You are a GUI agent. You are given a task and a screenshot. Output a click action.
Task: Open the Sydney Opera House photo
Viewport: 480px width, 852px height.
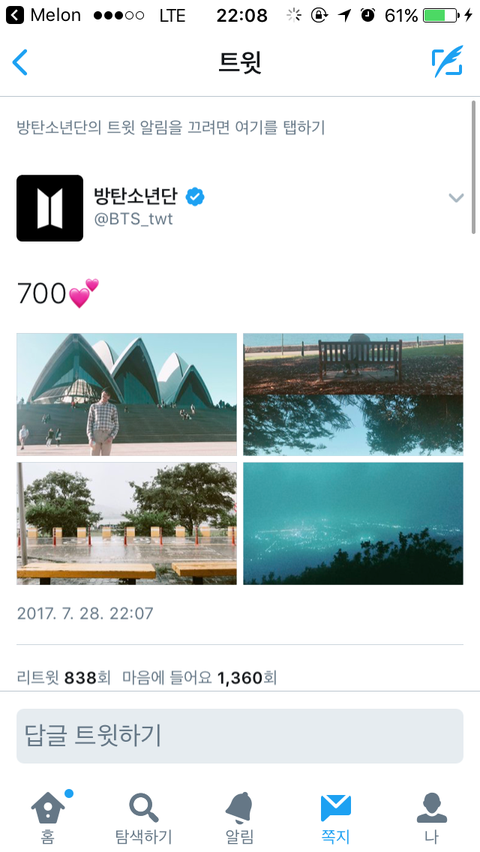[x=127, y=394]
